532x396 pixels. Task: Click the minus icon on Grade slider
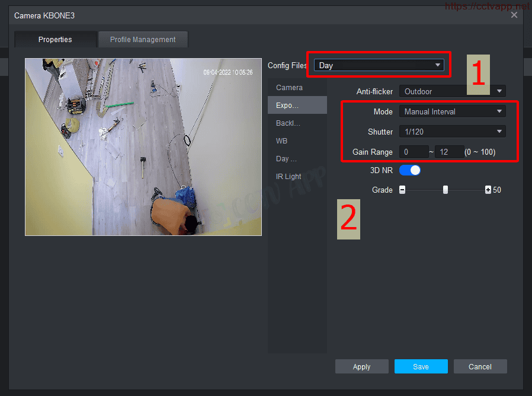click(x=402, y=190)
